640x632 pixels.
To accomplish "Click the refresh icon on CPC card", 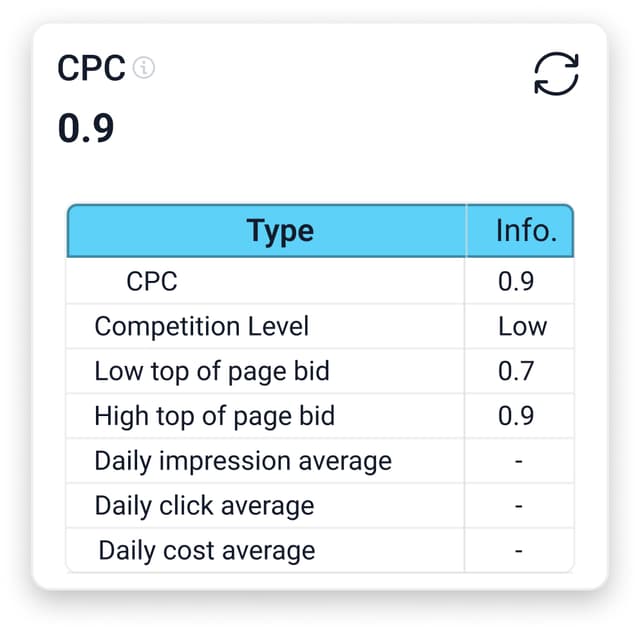I will (x=556, y=73).
